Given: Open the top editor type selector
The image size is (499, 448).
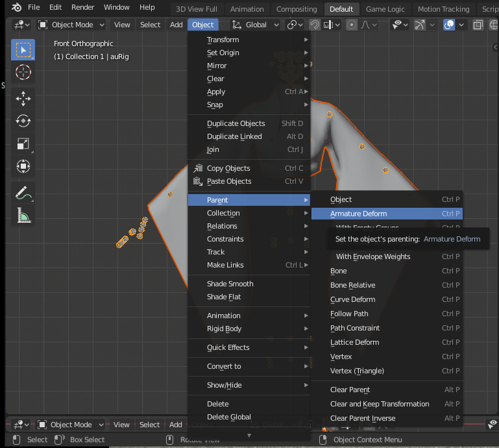Looking at the screenshot, I should [21, 25].
